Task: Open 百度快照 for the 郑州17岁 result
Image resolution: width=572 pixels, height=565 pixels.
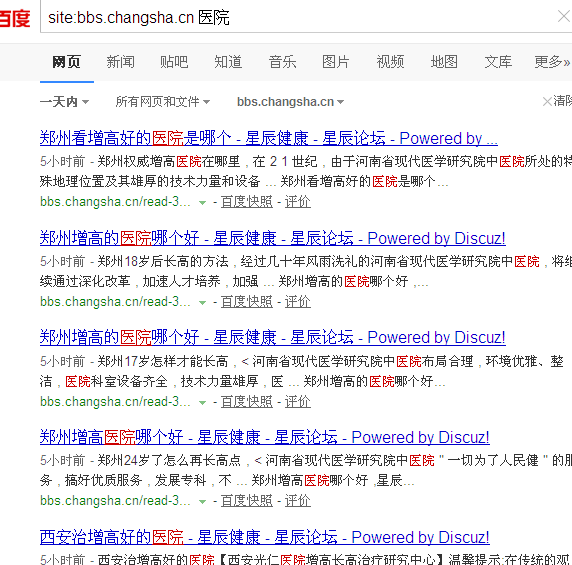Action: (x=247, y=402)
